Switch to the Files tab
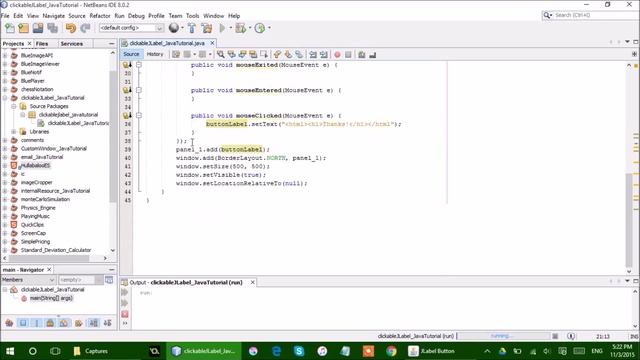 42,44
